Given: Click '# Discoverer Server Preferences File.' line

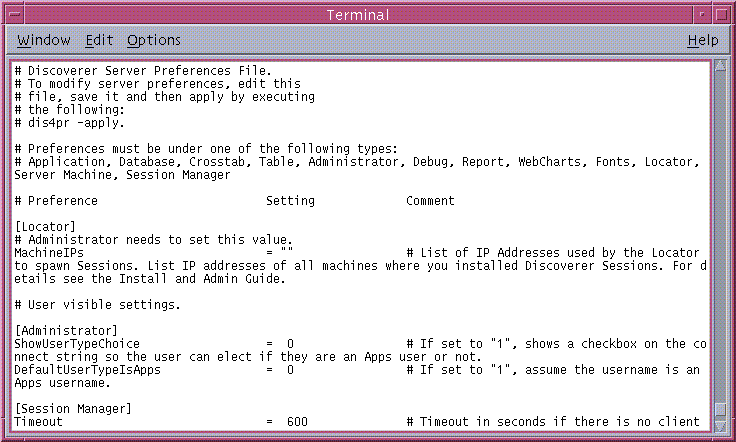Looking at the screenshot, I should [x=143, y=71].
